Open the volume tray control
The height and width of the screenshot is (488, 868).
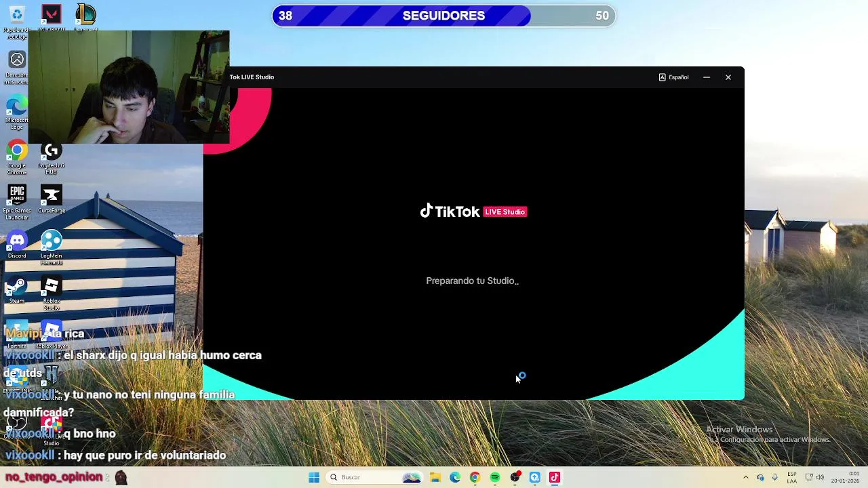[820, 477]
